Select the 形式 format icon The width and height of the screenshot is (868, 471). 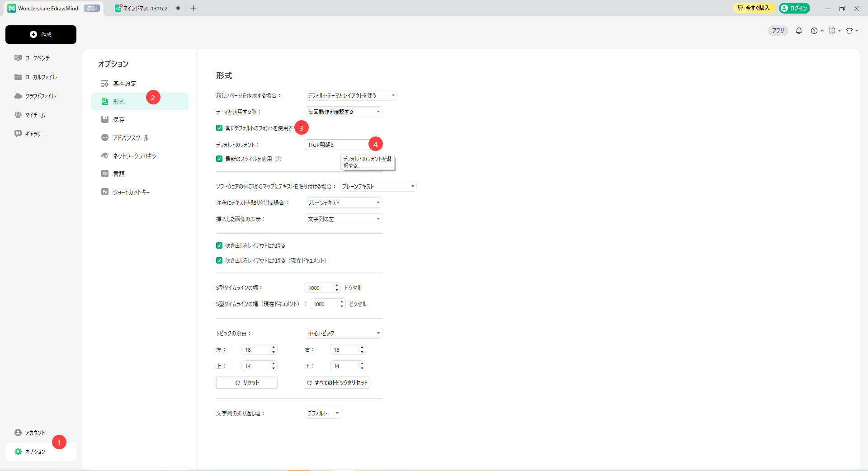point(105,102)
